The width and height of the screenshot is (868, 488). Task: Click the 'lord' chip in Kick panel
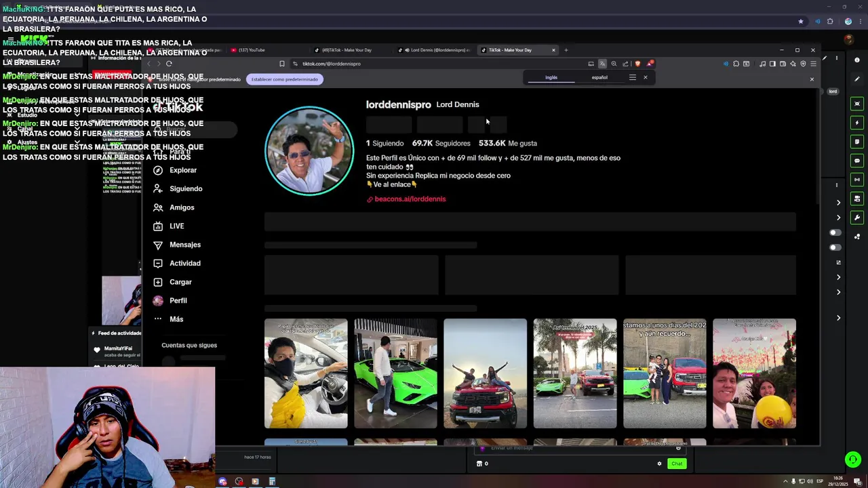(833, 91)
